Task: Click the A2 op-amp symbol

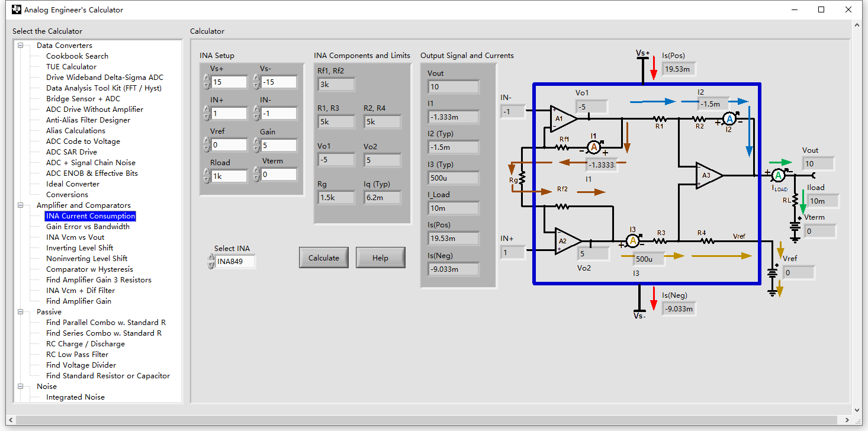Action: (x=568, y=241)
